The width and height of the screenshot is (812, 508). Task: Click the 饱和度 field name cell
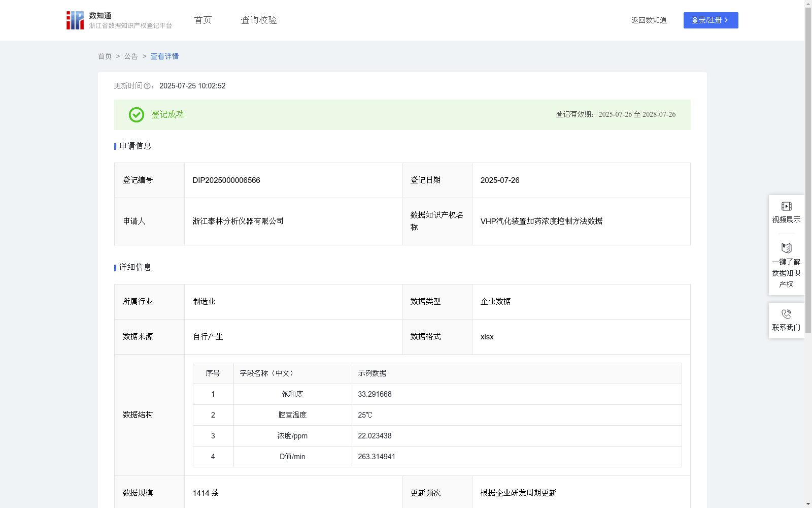(x=293, y=394)
